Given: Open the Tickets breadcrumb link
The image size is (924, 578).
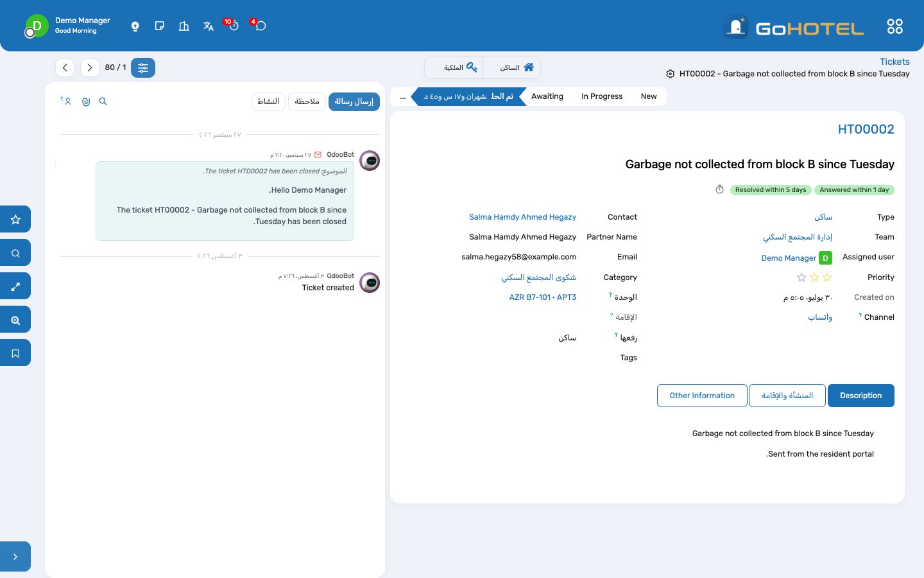Looking at the screenshot, I should [x=894, y=62].
